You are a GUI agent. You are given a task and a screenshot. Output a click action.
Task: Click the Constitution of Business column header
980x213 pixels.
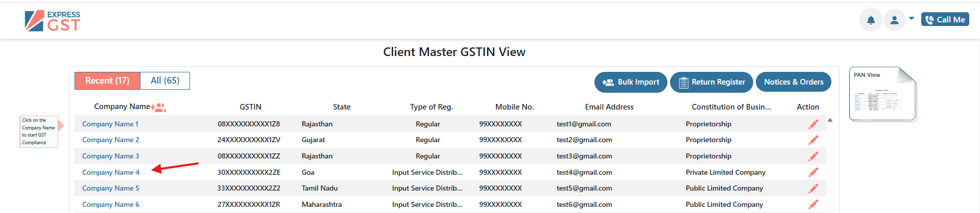(731, 107)
